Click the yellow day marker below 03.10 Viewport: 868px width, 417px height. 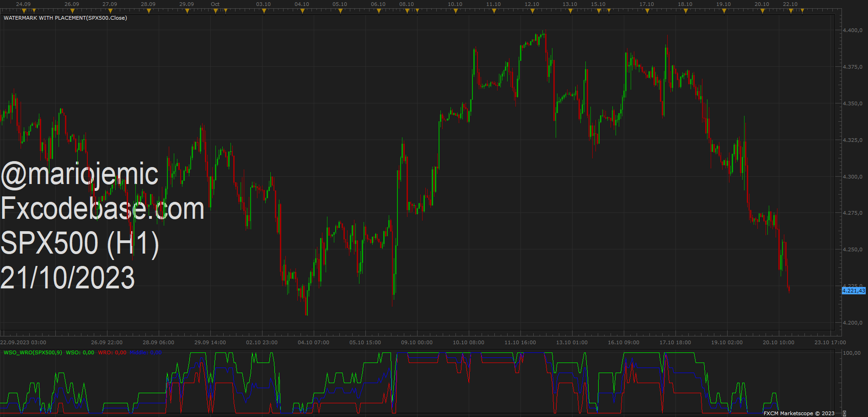coord(264,11)
